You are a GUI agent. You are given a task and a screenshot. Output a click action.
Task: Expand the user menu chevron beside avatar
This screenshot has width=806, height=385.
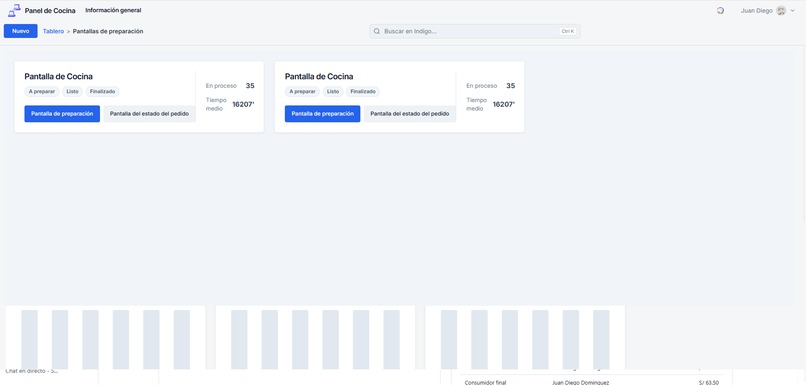793,11
